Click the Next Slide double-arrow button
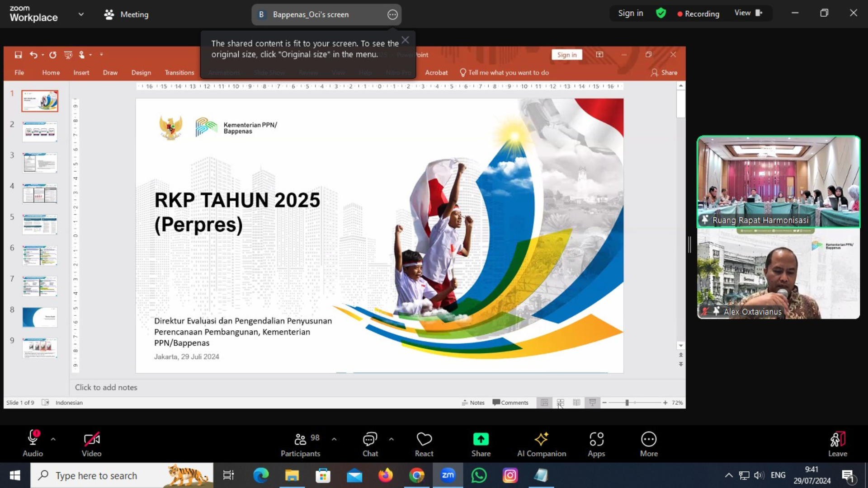 (681, 364)
